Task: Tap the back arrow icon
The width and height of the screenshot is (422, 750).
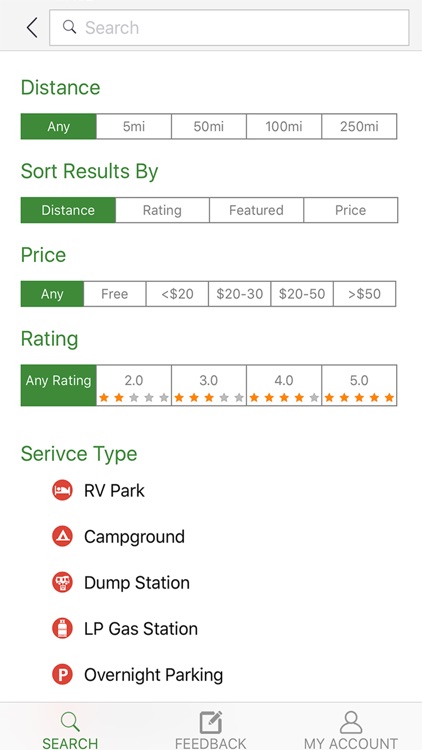Action: (x=32, y=28)
